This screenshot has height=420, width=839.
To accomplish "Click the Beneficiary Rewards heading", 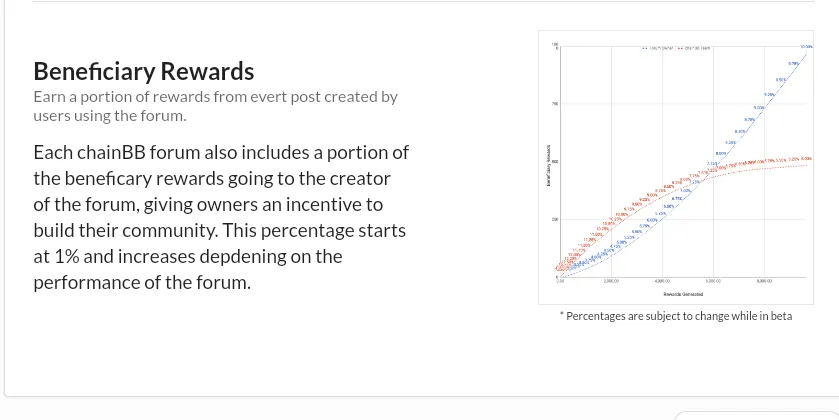I will 143,71.
